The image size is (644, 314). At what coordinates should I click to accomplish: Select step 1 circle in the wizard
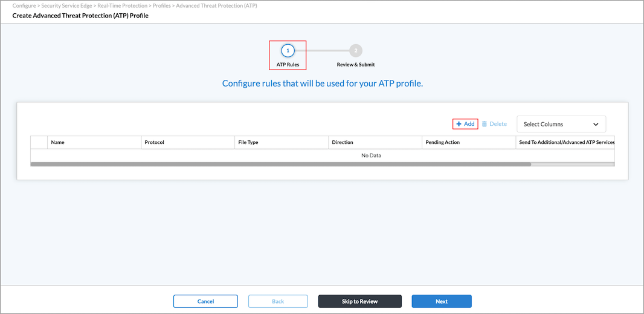click(x=288, y=51)
